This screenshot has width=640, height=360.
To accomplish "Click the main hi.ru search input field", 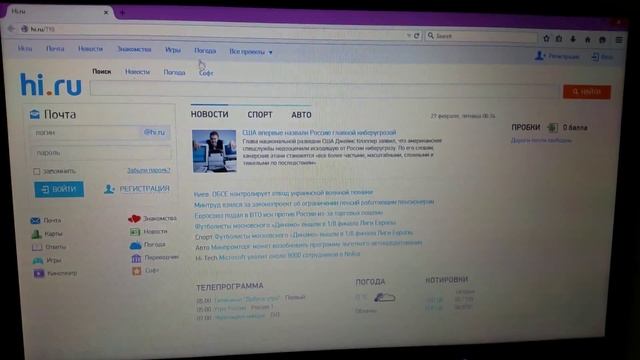I will [x=325, y=90].
